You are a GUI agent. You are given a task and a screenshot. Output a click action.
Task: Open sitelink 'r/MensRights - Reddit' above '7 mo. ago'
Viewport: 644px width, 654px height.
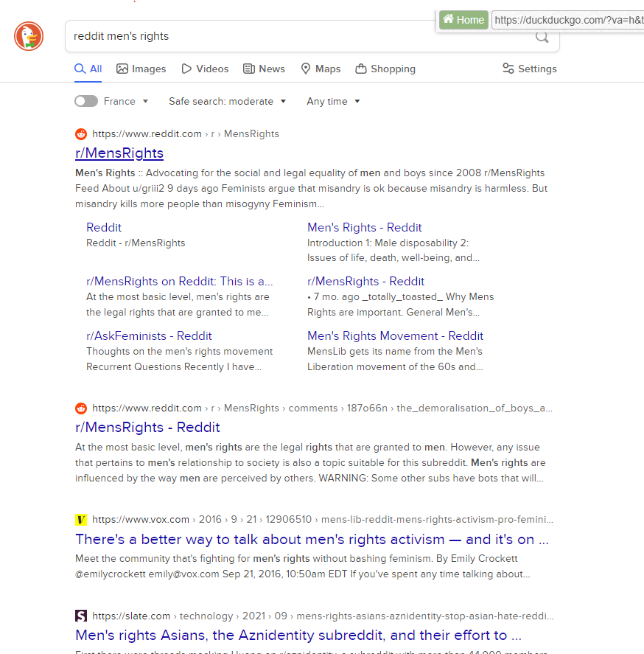(x=365, y=281)
